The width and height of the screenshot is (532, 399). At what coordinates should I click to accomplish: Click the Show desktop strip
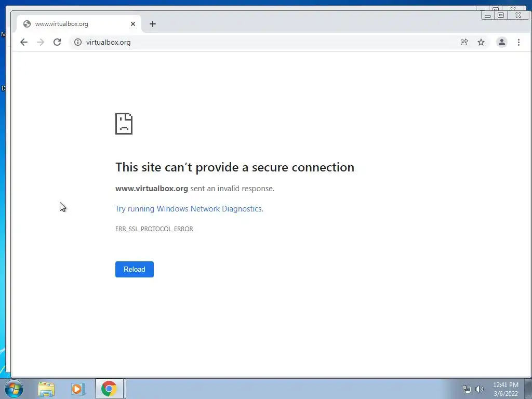click(x=528, y=389)
